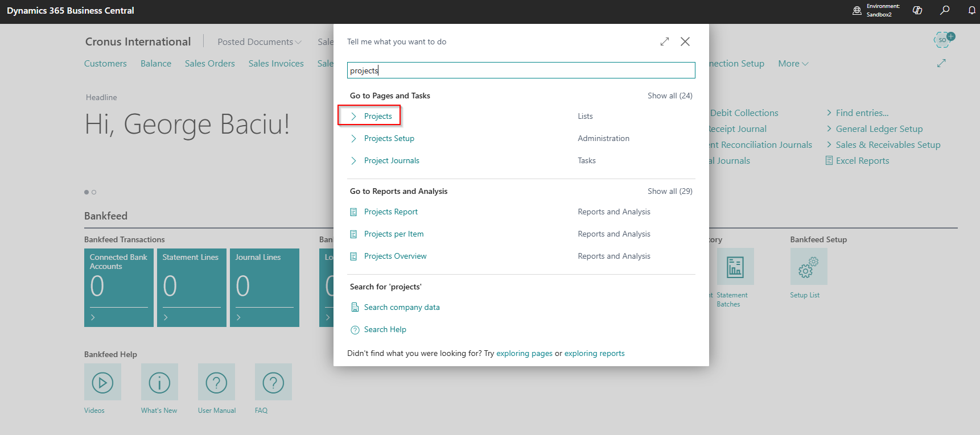
Task: Click Search Help link
Action: [385, 329]
